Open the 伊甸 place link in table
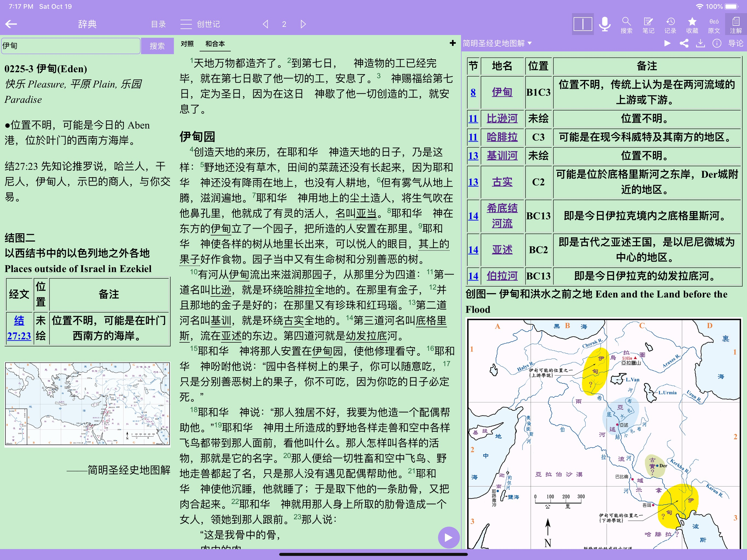The image size is (747, 560). pos(502,92)
